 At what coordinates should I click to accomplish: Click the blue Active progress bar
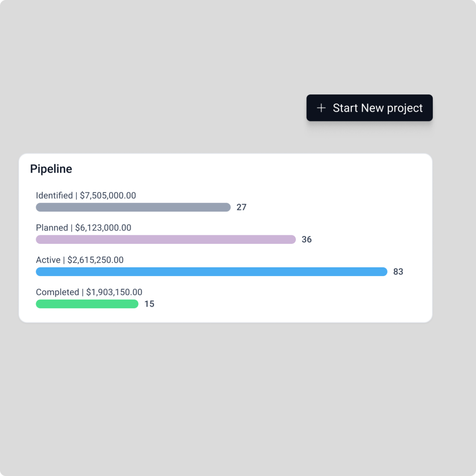point(211,272)
